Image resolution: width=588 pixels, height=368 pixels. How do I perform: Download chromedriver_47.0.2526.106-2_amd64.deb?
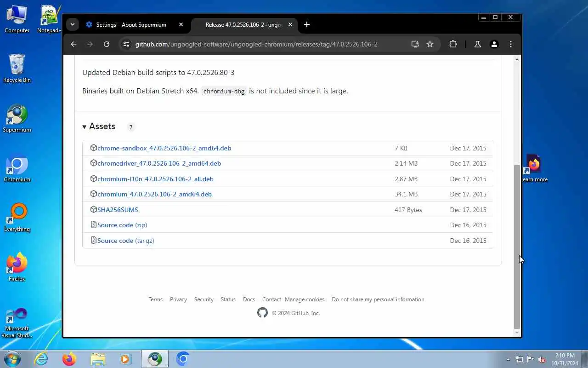coord(159,163)
